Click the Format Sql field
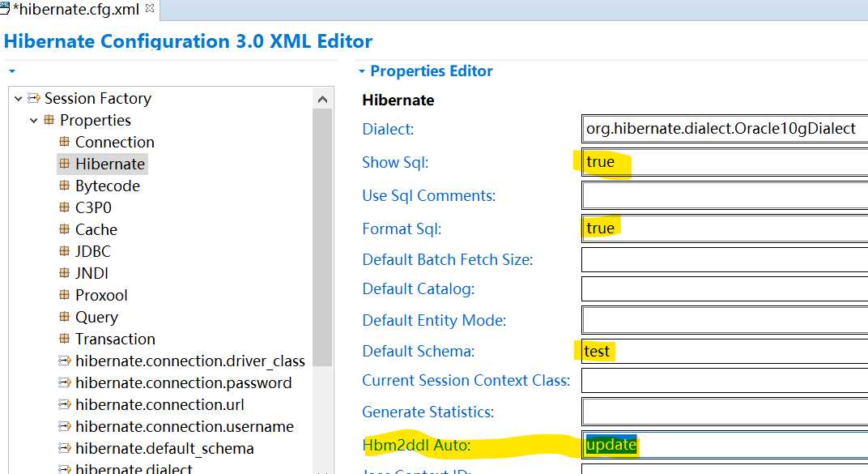This screenshot has width=868, height=474. [x=725, y=228]
